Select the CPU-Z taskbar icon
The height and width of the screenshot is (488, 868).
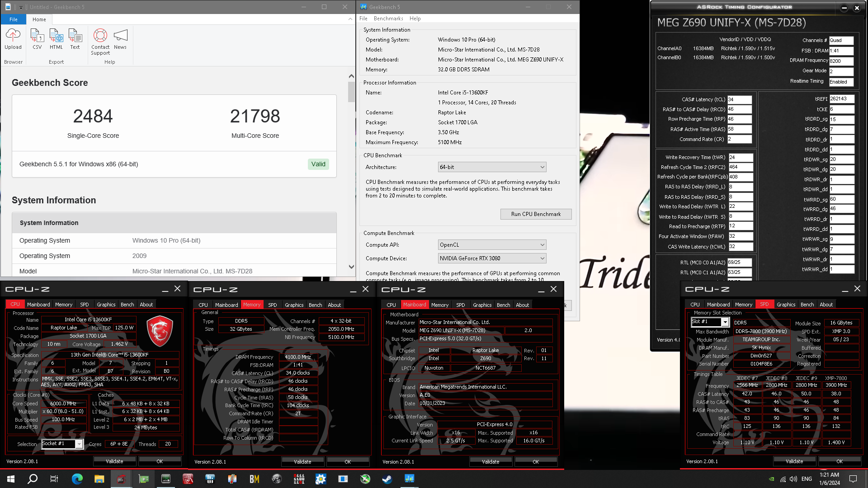pos(121,479)
